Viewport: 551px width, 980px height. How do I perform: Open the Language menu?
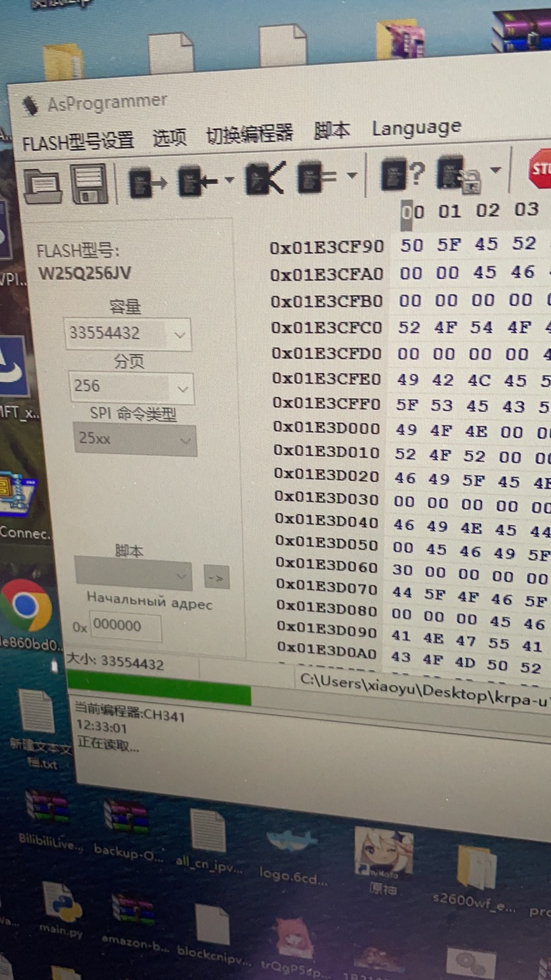tap(416, 128)
